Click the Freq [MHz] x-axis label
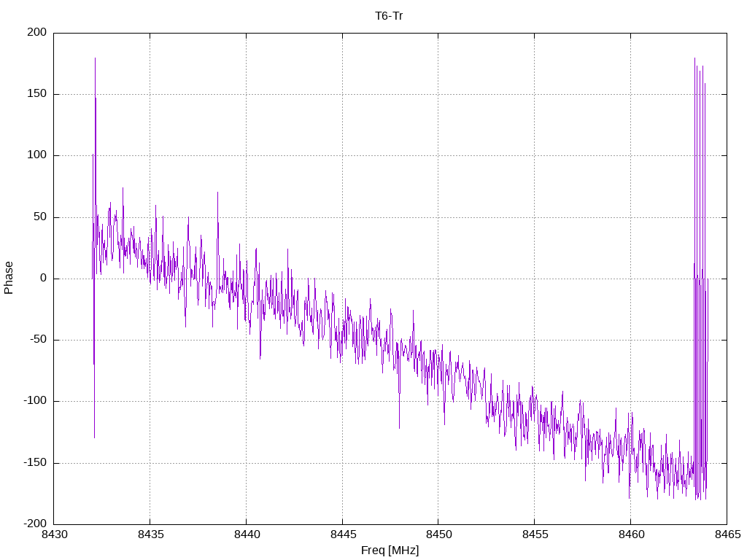 coord(390,551)
